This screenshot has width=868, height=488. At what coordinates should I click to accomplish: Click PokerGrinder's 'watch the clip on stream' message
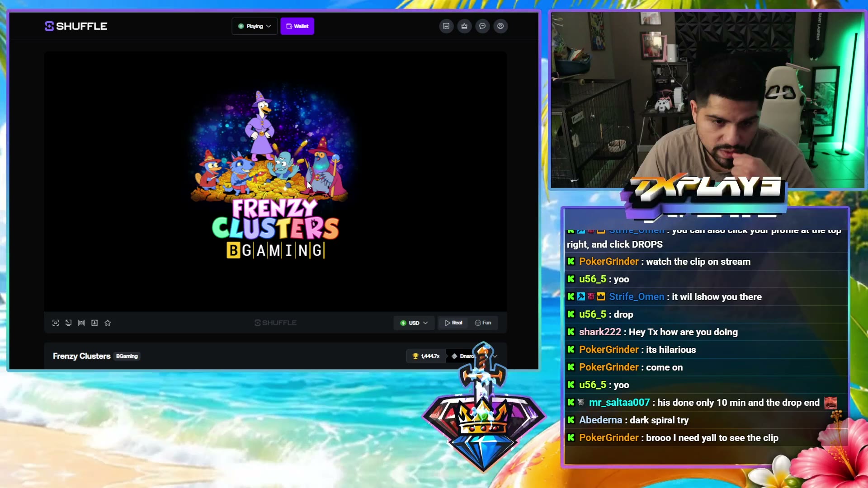click(698, 262)
